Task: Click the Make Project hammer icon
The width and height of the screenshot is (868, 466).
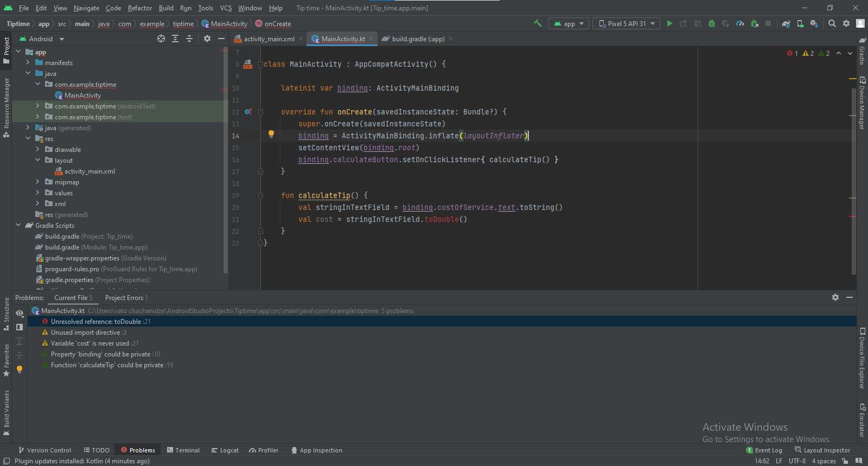Action: [538, 23]
